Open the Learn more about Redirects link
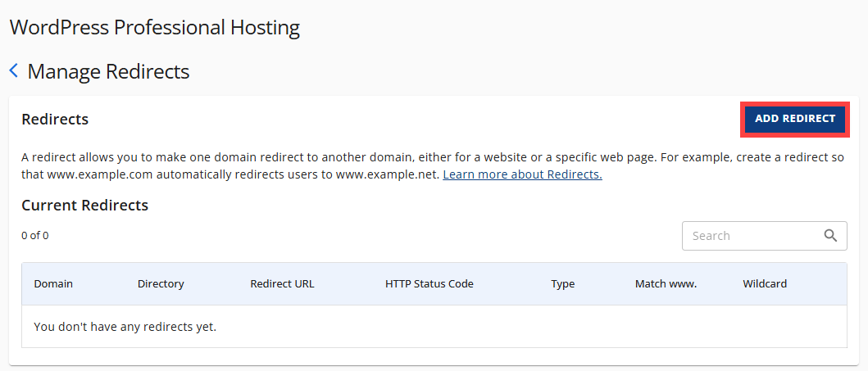The image size is (868, 371). click(x=522, y=175)
